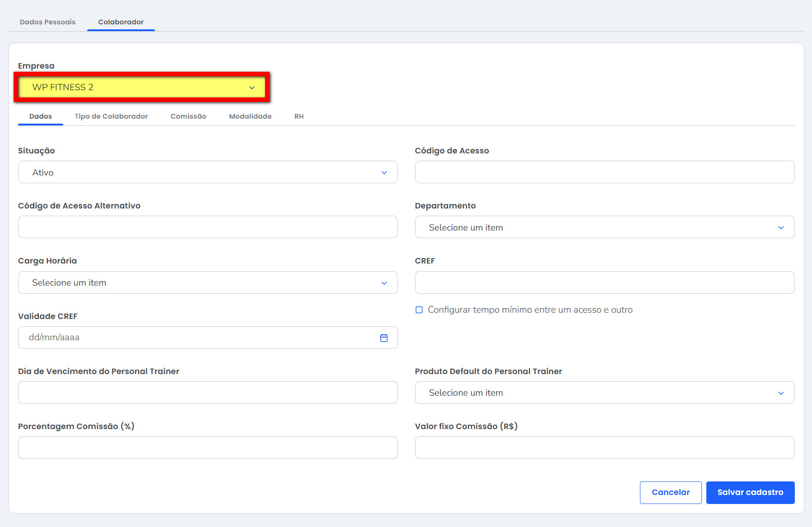Open the Tipo de Colaborador tab
The height and width of the screenshot is (527, 812).
(x=111, y=116)
